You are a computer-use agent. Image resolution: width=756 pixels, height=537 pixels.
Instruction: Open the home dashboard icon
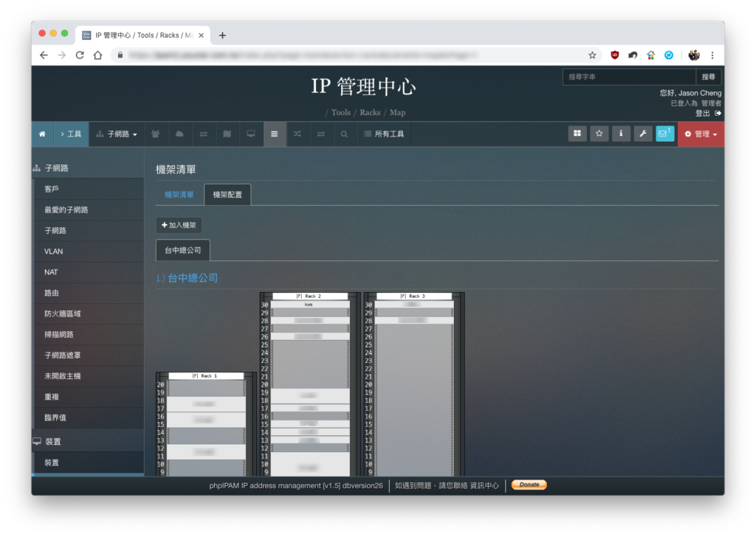[x=42, y=134]
